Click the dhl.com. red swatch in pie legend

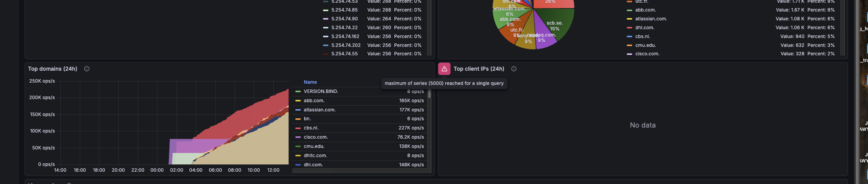pyautogui.click(x=629, y=28)
